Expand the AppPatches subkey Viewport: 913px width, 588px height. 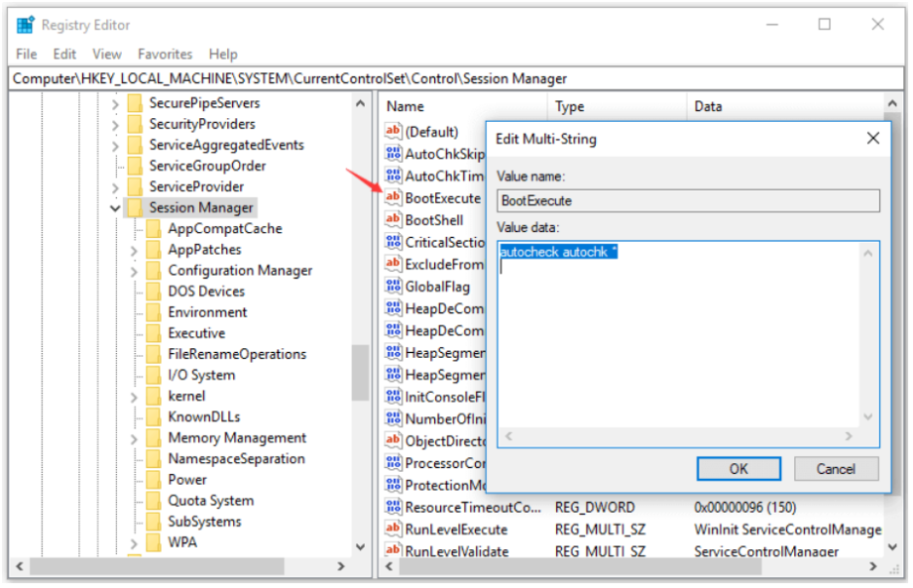pyautogui.click(x=134, y=251)
